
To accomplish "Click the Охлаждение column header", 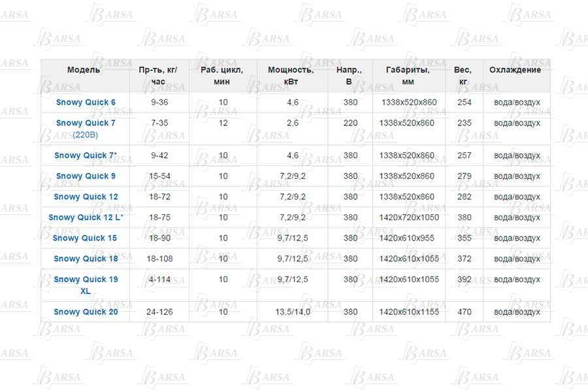I will (515, 70).
